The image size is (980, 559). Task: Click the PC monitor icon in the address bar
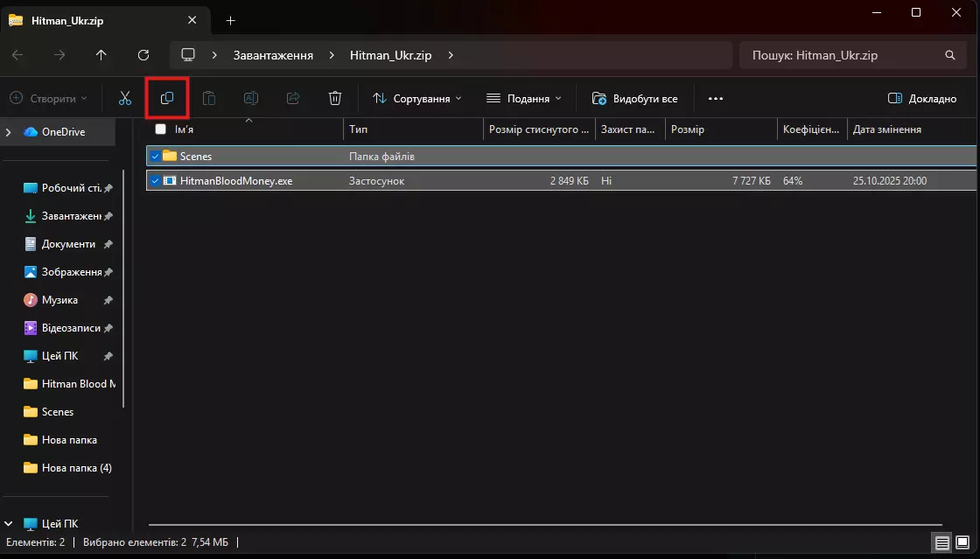click(188, 55)
